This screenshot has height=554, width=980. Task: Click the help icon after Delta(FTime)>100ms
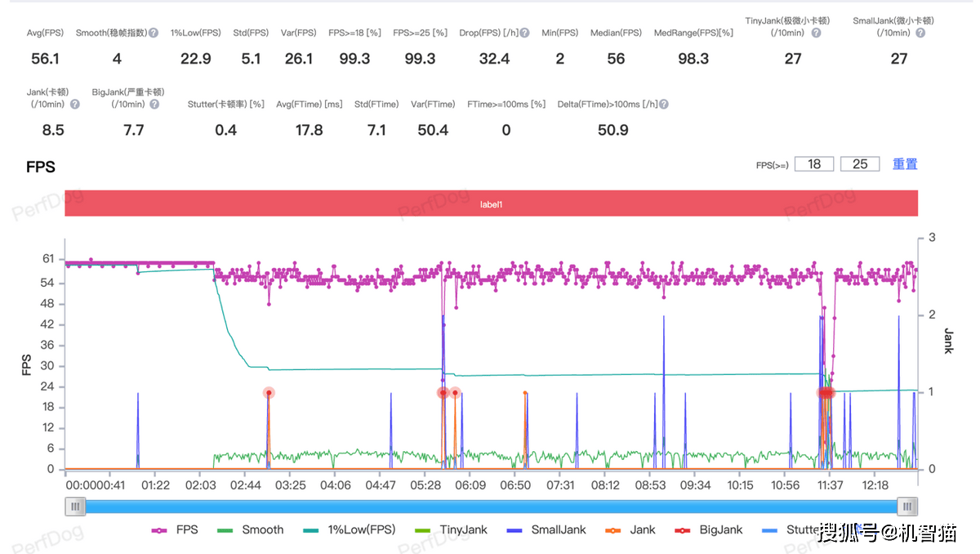point(664,105)
